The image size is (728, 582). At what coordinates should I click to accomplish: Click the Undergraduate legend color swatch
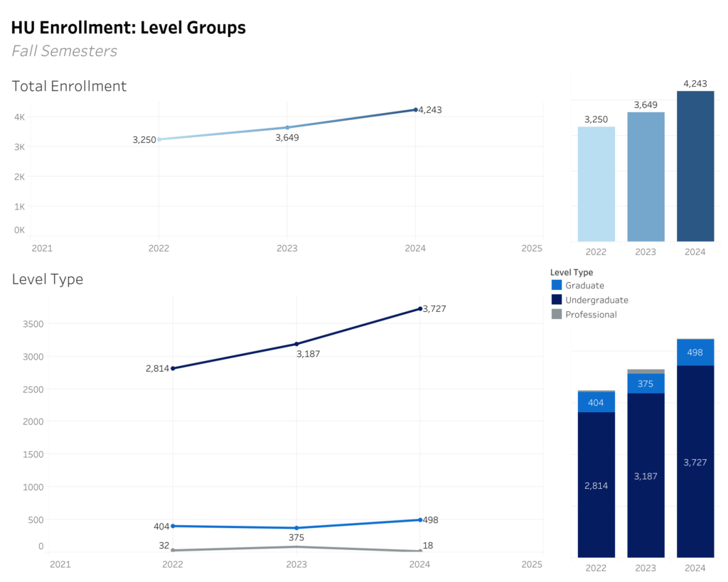coord(556,300)
